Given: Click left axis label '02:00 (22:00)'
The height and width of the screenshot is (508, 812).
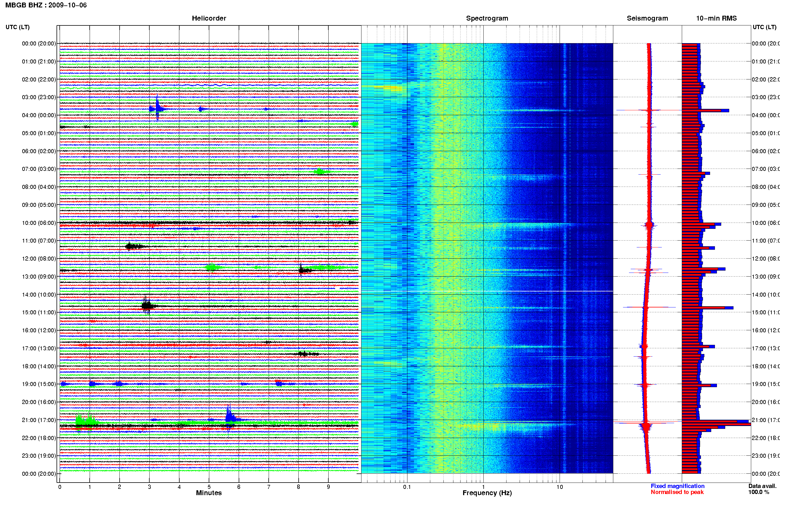Looking at the screenshot, I should point(39,79).
